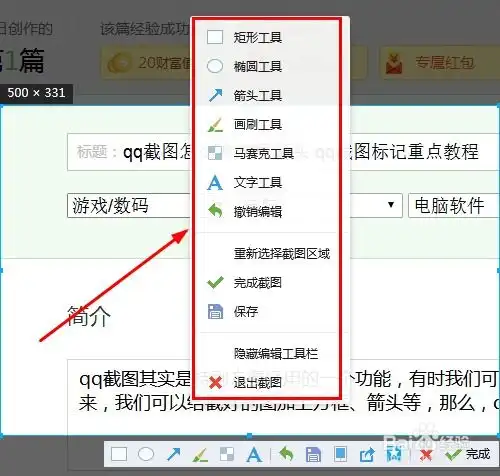Cancel screenshot with toolbar red X

click(x=426, y=455)
